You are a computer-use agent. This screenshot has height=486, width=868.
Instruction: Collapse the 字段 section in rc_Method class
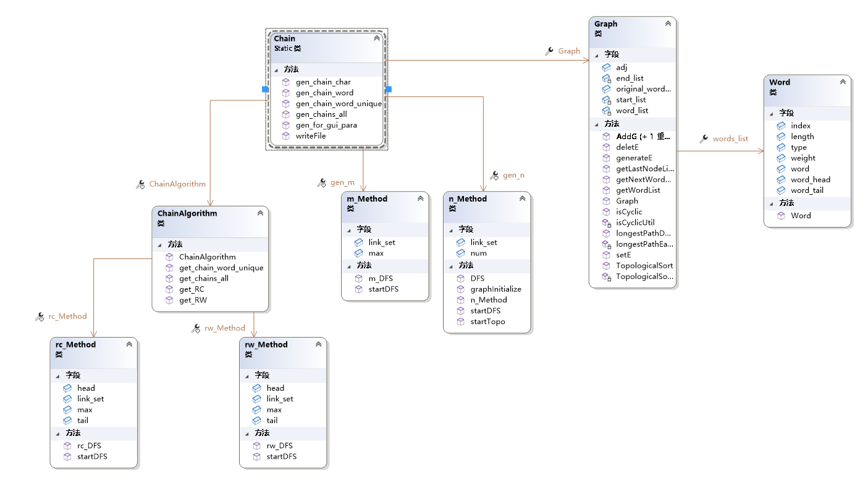tap(57, 375)
